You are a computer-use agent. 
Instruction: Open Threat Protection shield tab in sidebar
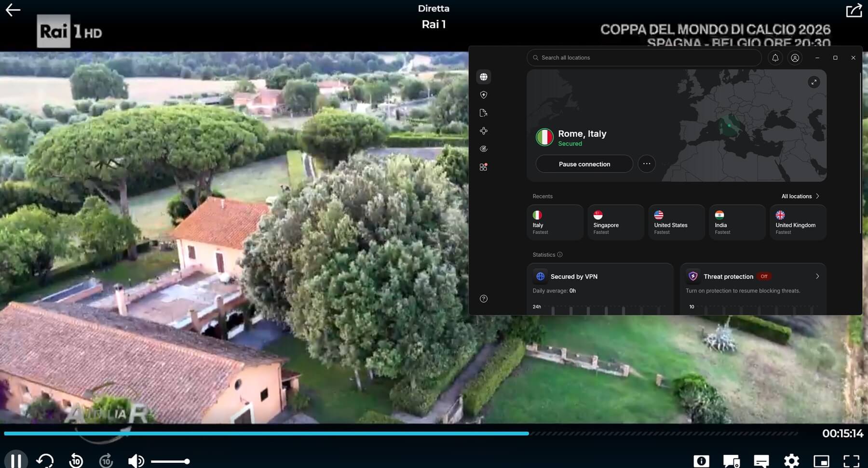tap(484, 95)
